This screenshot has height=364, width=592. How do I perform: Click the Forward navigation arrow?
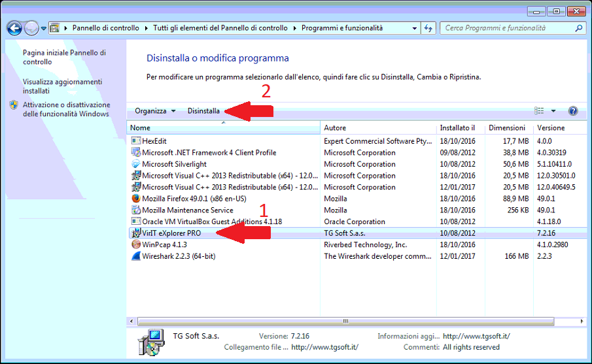tap(31, 28)
